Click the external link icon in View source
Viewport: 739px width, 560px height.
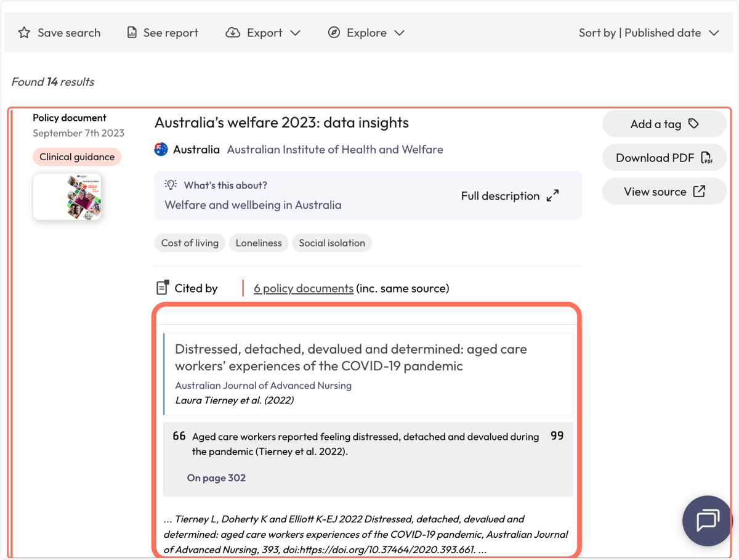click(699, 192)
